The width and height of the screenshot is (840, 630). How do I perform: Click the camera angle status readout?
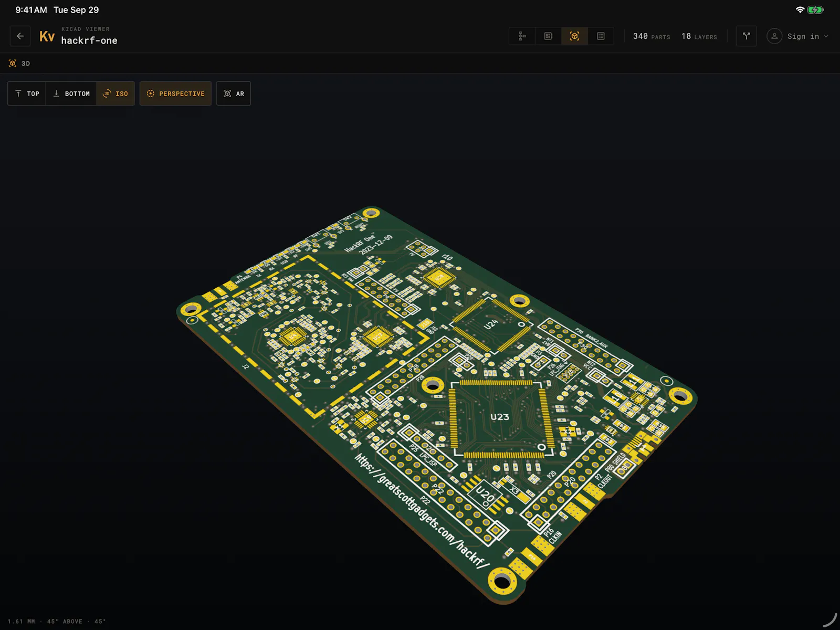(57, 621)
